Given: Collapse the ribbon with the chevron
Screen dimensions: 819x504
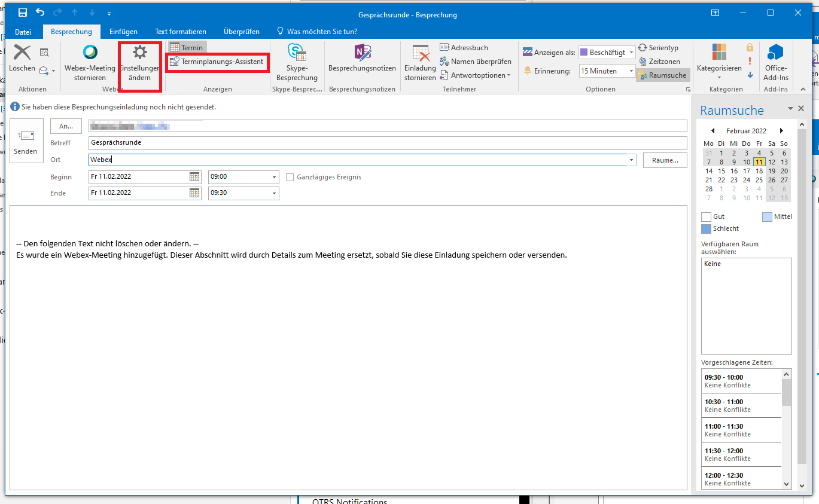Looking at the screenshot, I should [803, 89].
